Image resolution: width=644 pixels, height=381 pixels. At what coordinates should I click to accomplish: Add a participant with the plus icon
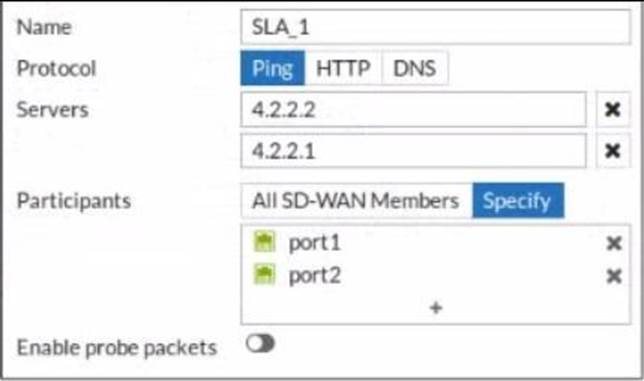pyautogui.click(x=436, y=308)
